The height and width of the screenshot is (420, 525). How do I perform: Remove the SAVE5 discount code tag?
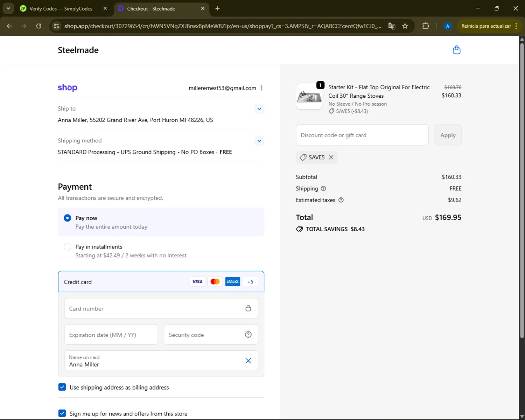[331, 157]
